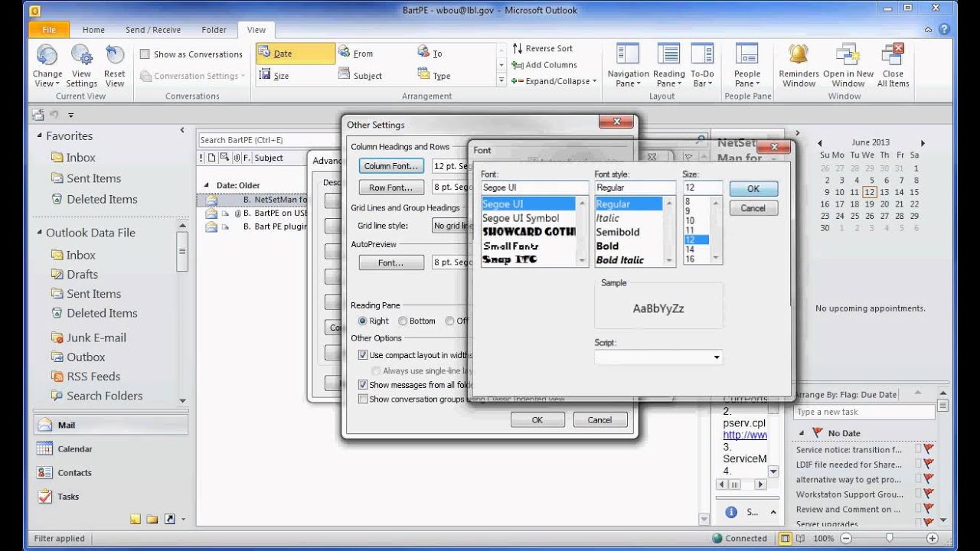Image resolution: width=980 pixels, height=551 pixels.
Task: Click Notes icon at bottom of navigation pane
Action: coord(136,519)
